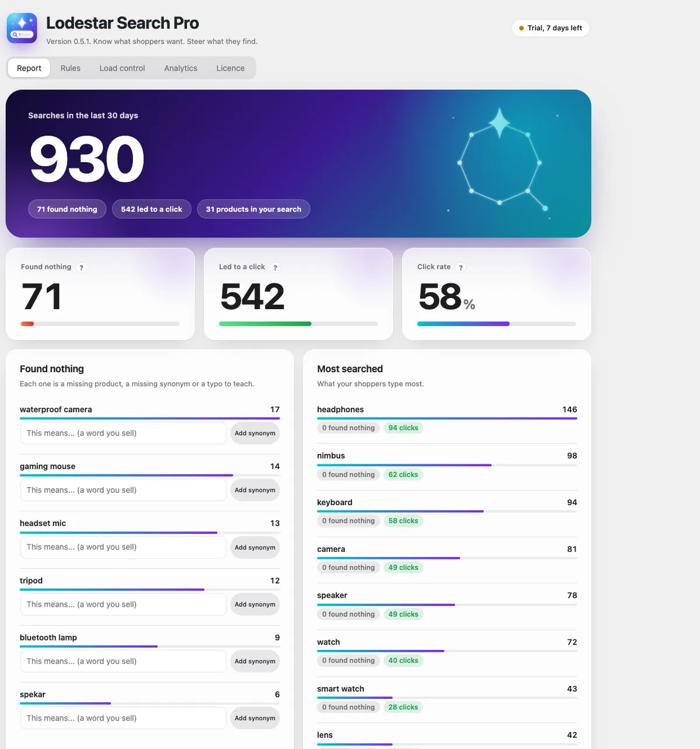This screenshot has height=749, width=700.
Task: Select the waterproof camera failed query
Action: point(56,409)
